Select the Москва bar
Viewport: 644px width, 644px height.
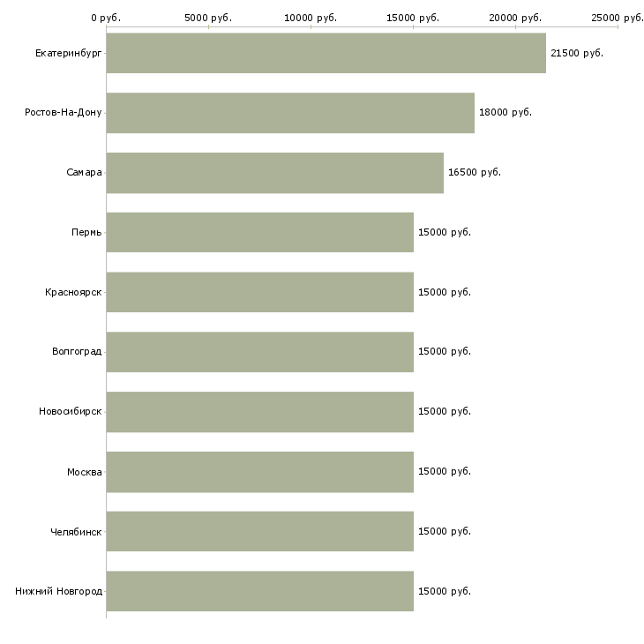point(259,472)
